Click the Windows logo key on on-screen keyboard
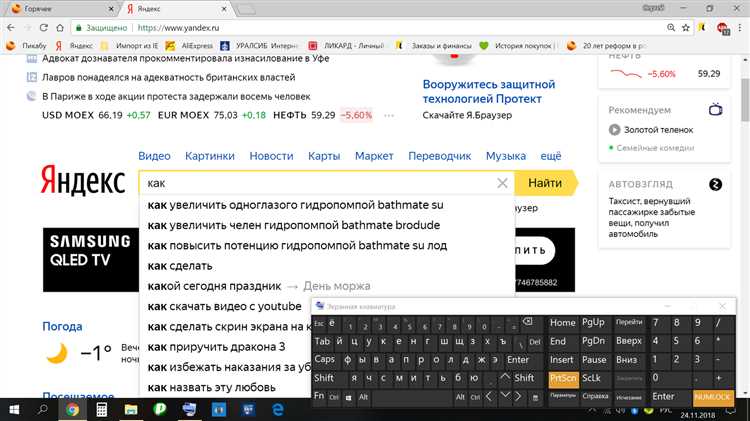Image resolution: width=750 pixels, height=421 pixels. [349, 397]
